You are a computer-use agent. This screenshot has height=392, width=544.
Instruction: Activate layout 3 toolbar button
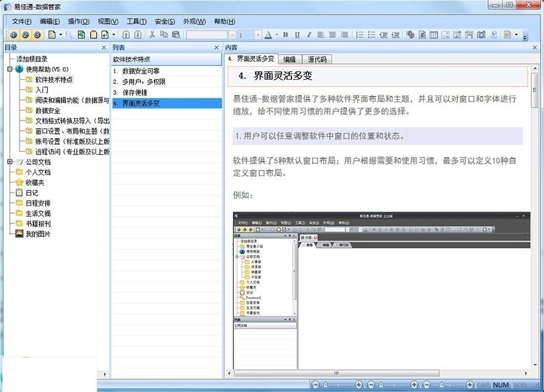pos(37,35)
